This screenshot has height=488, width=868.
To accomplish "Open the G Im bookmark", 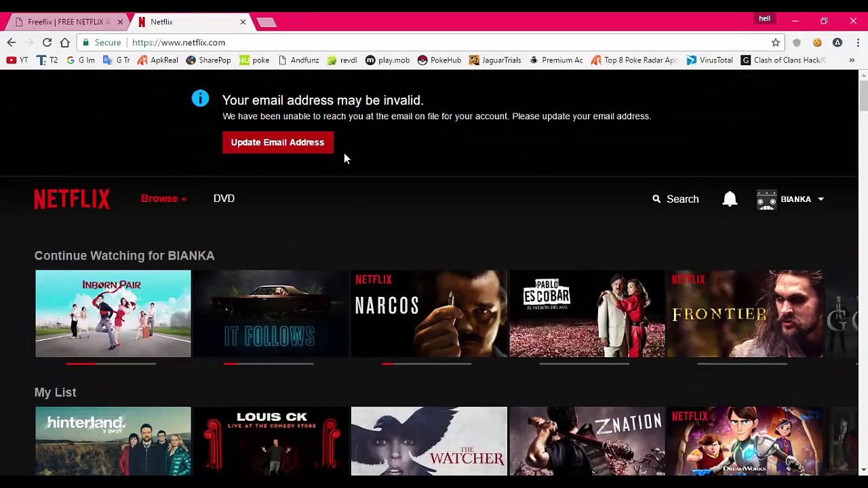I will pyautogui.click(x=80, y=60).
